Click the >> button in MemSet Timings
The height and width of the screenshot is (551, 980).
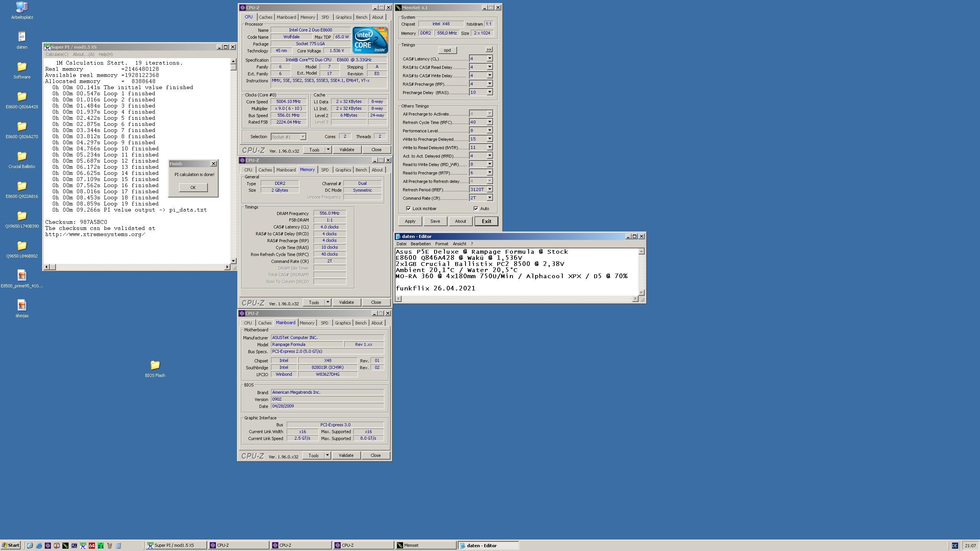click(x=489, y=49)
